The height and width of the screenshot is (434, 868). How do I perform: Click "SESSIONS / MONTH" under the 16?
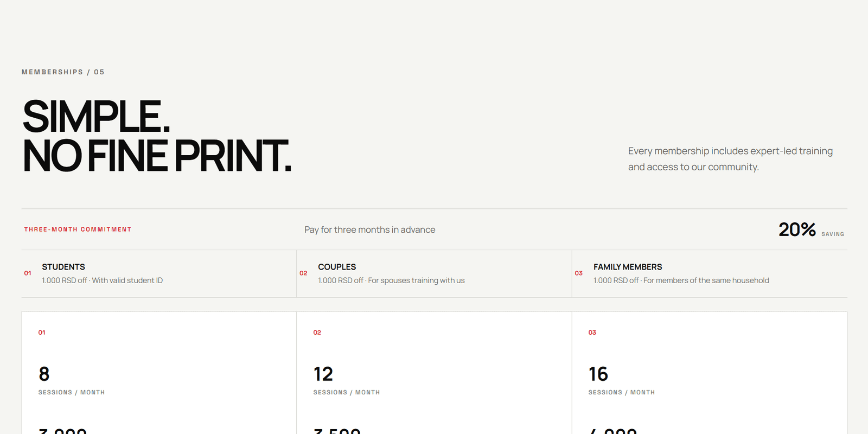click(622, 392)
